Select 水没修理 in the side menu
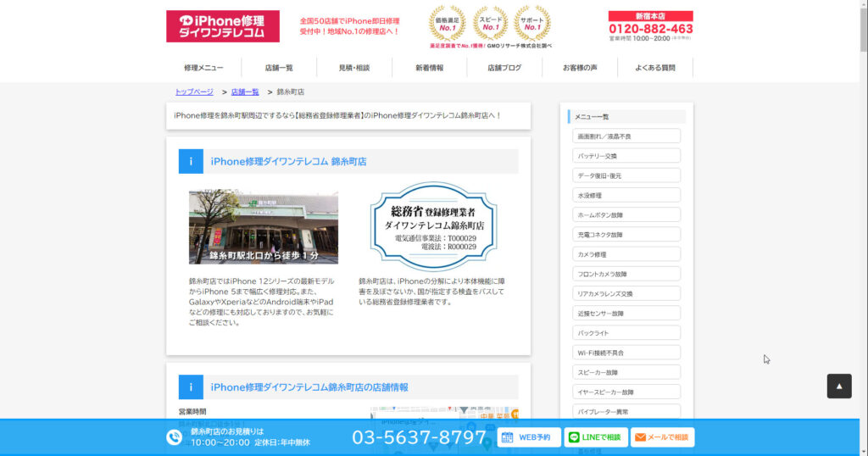The image size is (868, 456). (x=626, y=195)
